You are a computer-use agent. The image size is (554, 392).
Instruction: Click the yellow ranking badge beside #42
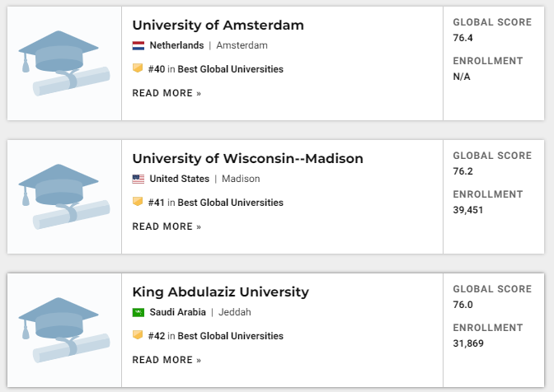[138, 335]
